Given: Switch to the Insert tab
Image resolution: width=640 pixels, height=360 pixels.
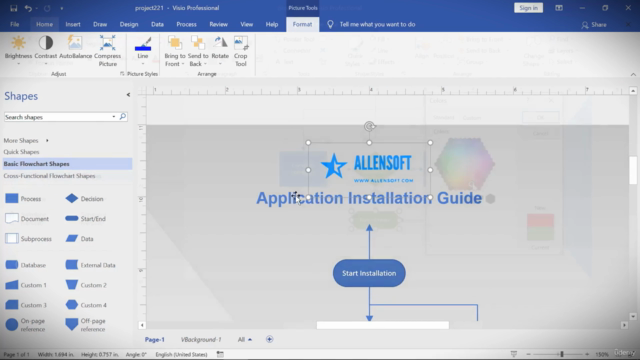Looking at the screenshot, I should [x=73, y=24].
